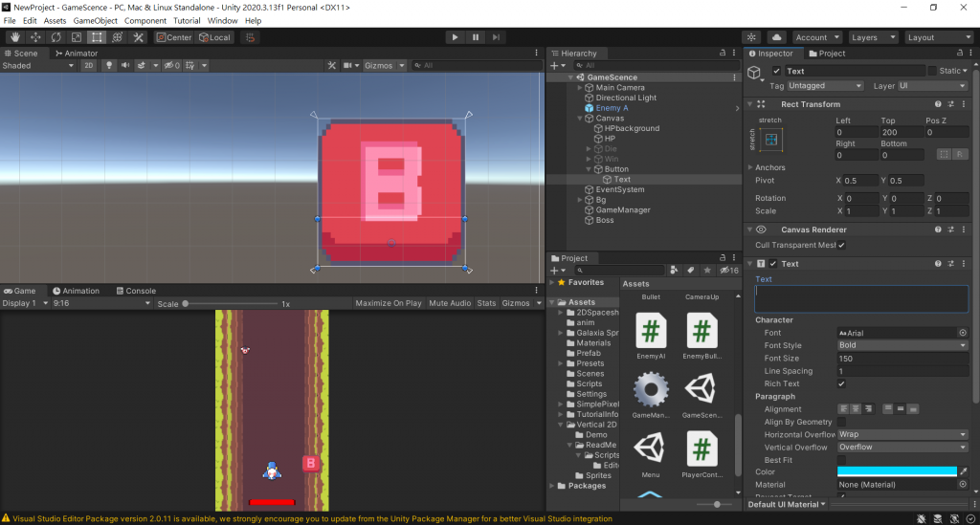Click the cyan Color swatch
Viewport: 980px width, 525px height.
pyautogui.click(x=896, y=471)
